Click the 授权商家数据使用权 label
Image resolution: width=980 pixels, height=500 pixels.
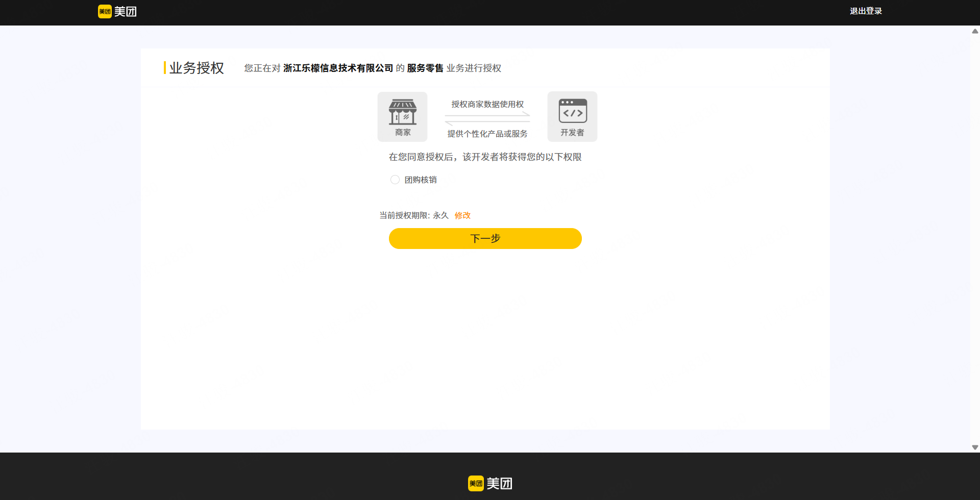pos(487,104)
